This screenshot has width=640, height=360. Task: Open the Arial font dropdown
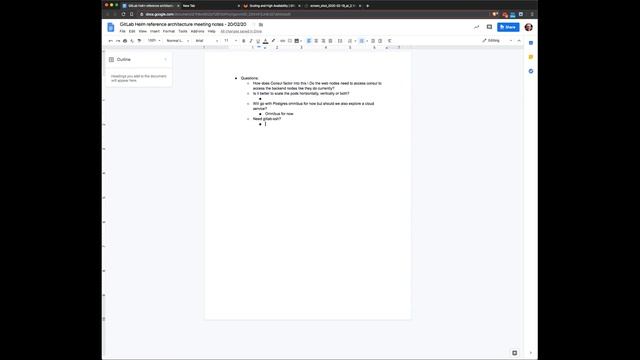tap(207, 41)
